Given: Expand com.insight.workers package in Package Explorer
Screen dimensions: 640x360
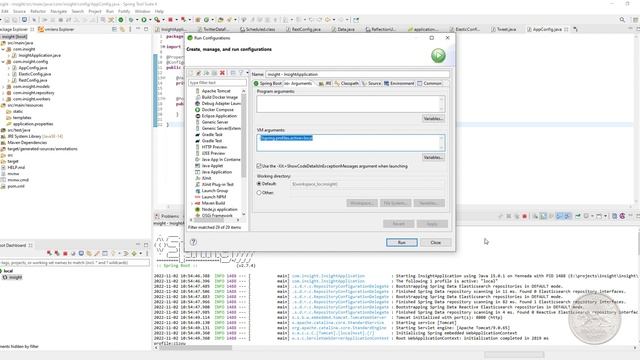Looking at the screenshot, I should click(x=3, y=99).
